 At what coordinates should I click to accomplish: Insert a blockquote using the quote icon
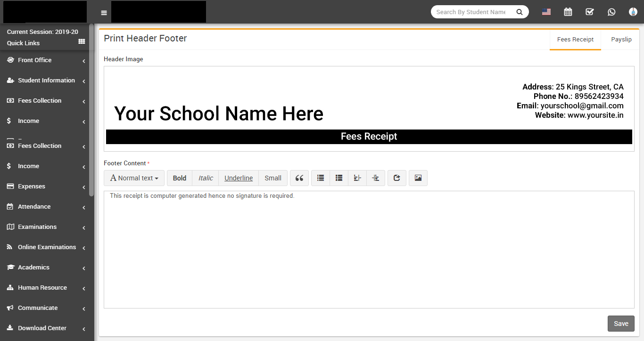click(x=299, y=178)
